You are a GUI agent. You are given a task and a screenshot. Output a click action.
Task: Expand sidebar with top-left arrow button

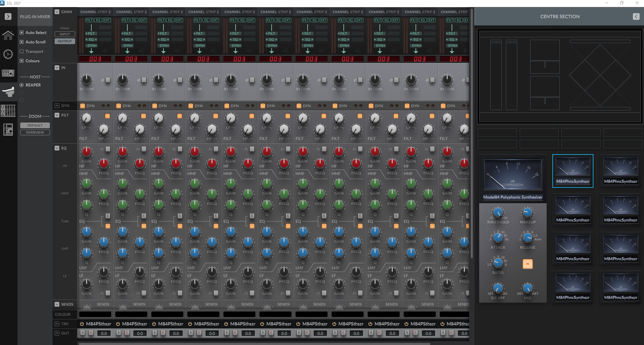pos(8,16)
